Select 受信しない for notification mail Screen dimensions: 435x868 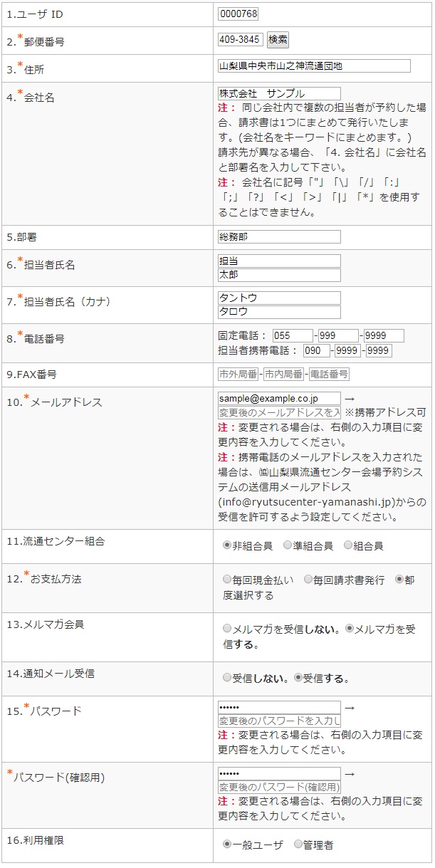coord(227,678)
